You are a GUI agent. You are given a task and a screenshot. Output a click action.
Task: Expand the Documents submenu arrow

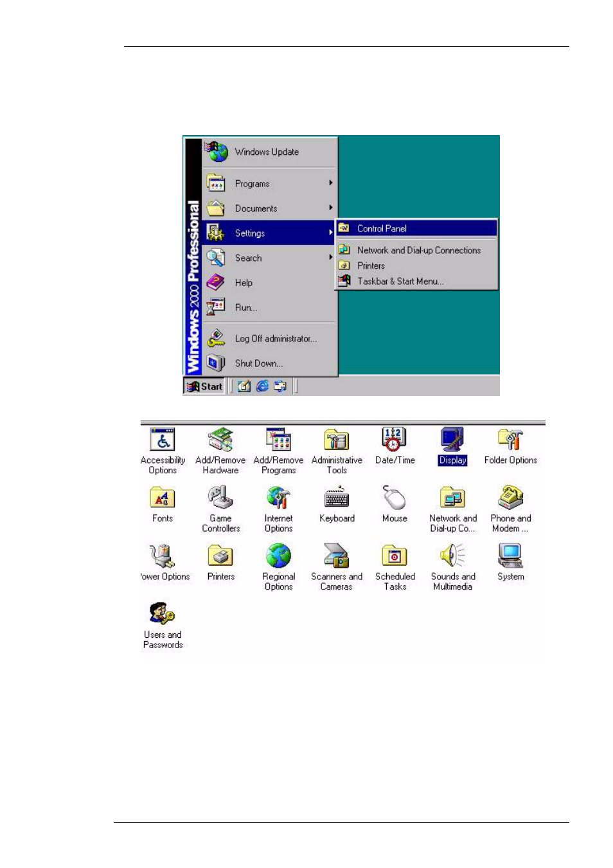click(x=331, y=208)
